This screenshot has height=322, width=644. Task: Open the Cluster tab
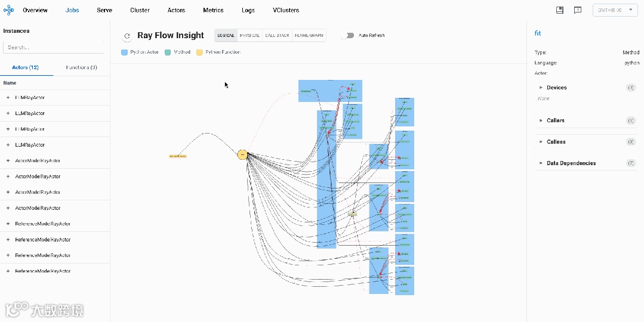(140, 10)
